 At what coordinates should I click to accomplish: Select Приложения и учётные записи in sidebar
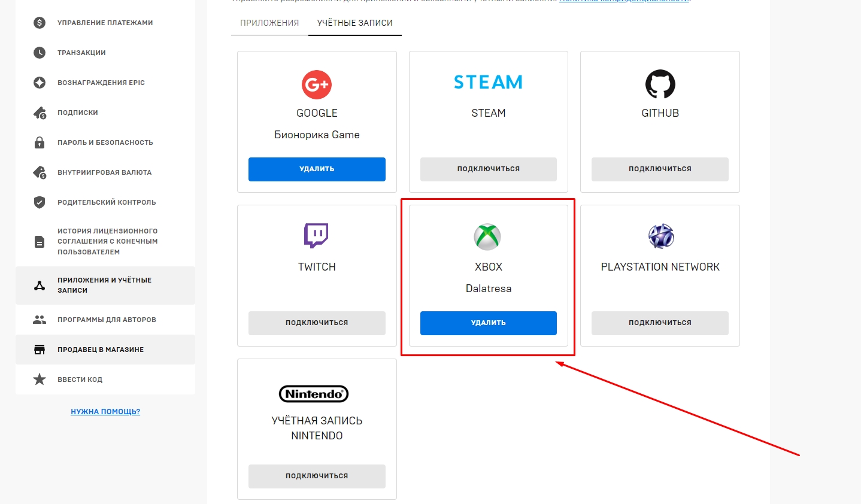(105, 286)
